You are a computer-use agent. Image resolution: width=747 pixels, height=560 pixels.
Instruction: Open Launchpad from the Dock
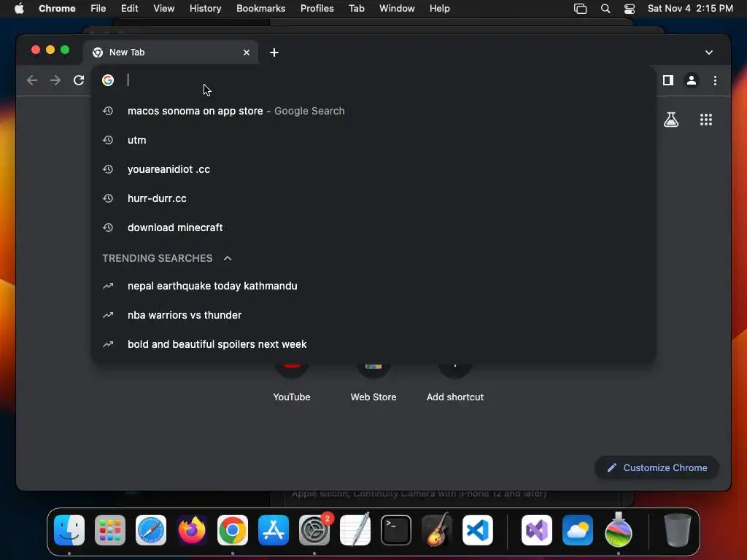[110, 530]
